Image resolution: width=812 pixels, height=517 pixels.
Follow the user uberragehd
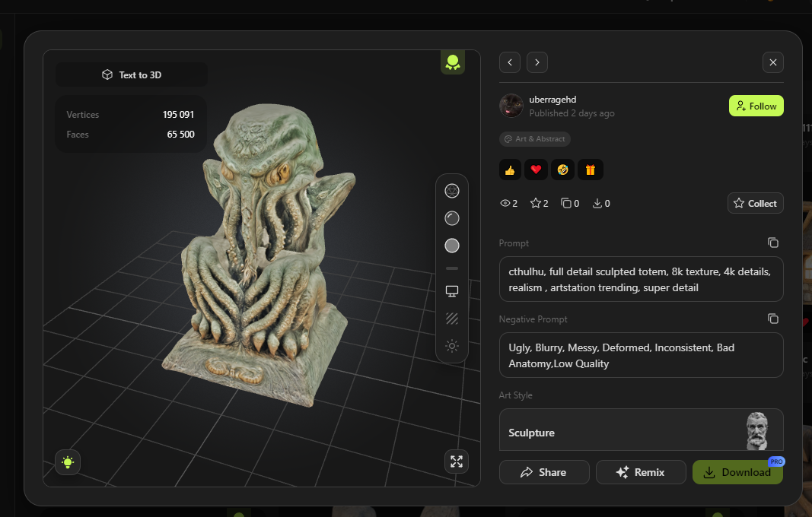click(756, 106)
